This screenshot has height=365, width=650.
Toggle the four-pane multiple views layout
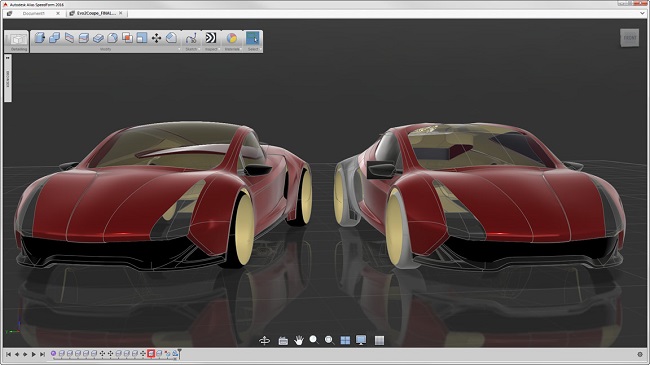pyautogui.click(x=345, y=341)
